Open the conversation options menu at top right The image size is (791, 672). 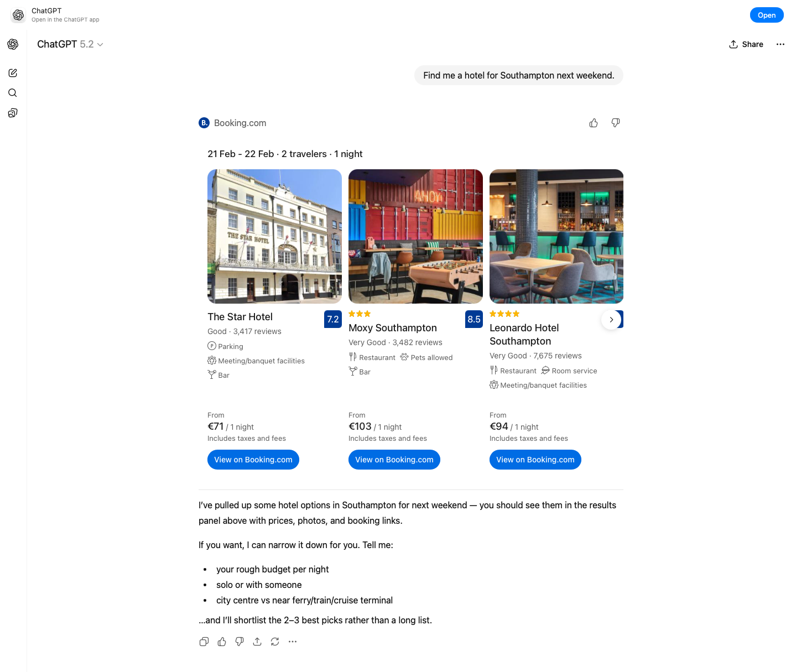coord(780,44)
